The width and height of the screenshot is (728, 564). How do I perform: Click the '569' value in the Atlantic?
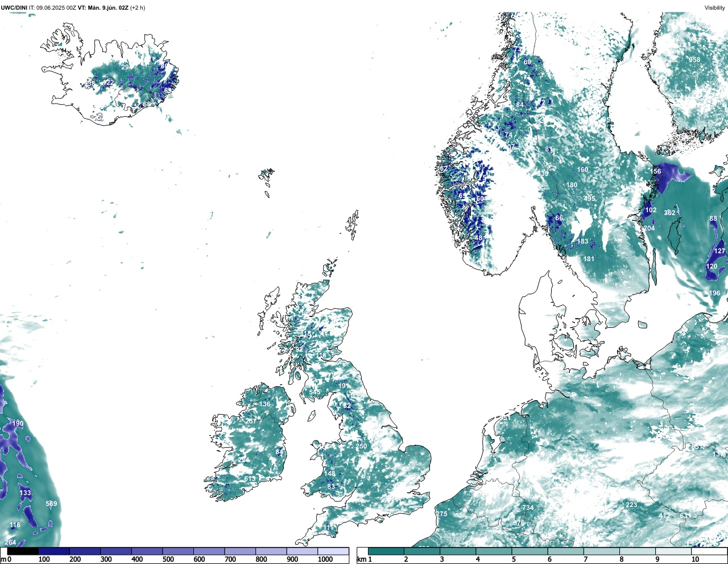pyautogui.click(x=51, y=504)
